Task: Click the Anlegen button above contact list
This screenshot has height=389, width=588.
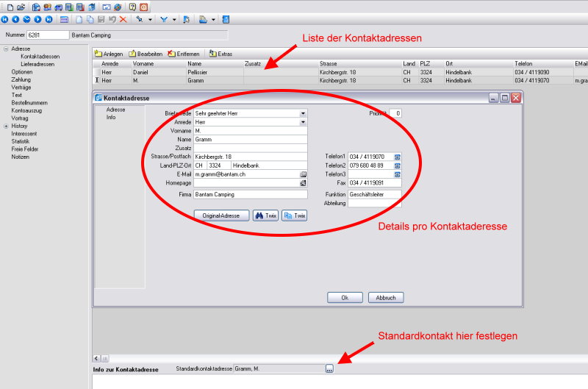Action: pos(109,54)
